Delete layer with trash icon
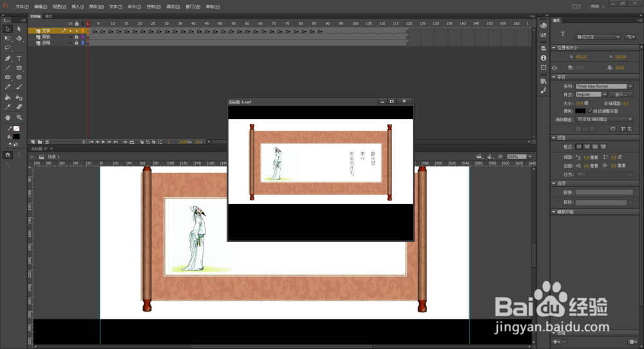The width and height of the screenshot is (644, 349). coord(47,142)
